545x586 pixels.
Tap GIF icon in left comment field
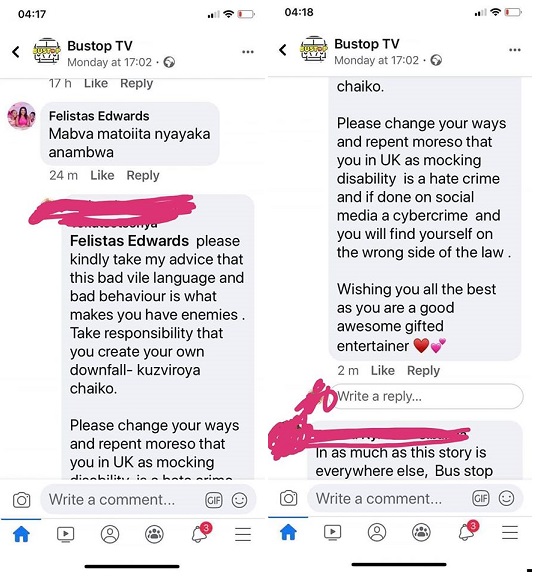point(214,500)
